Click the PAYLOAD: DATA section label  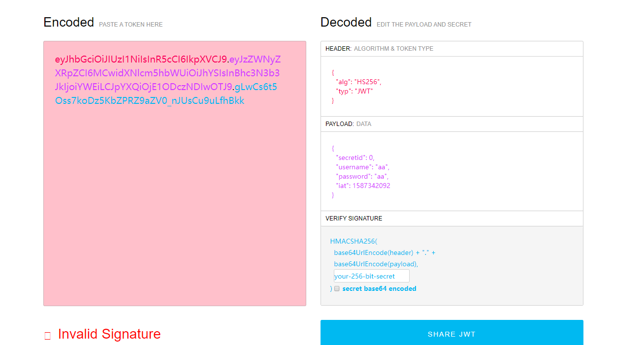tap(348, 124)
